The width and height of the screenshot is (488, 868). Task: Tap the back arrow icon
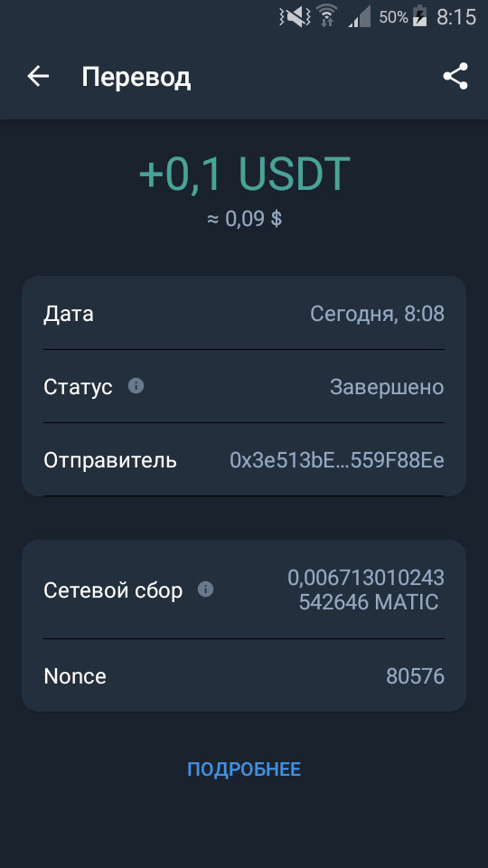coord(38,76)
